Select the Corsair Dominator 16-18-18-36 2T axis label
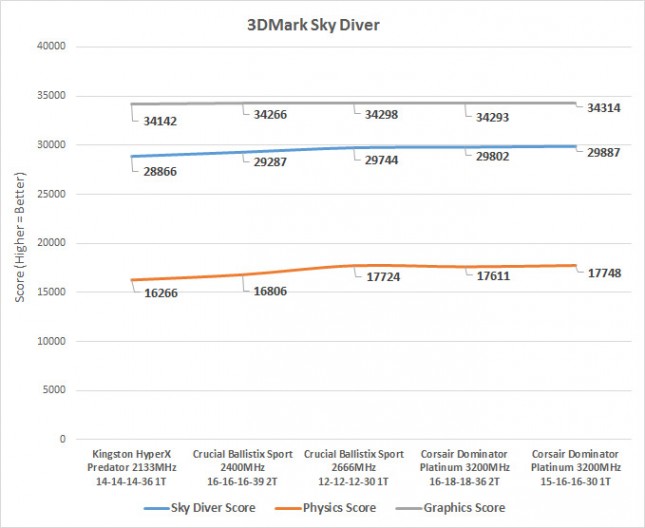 (x=464, y=468)
